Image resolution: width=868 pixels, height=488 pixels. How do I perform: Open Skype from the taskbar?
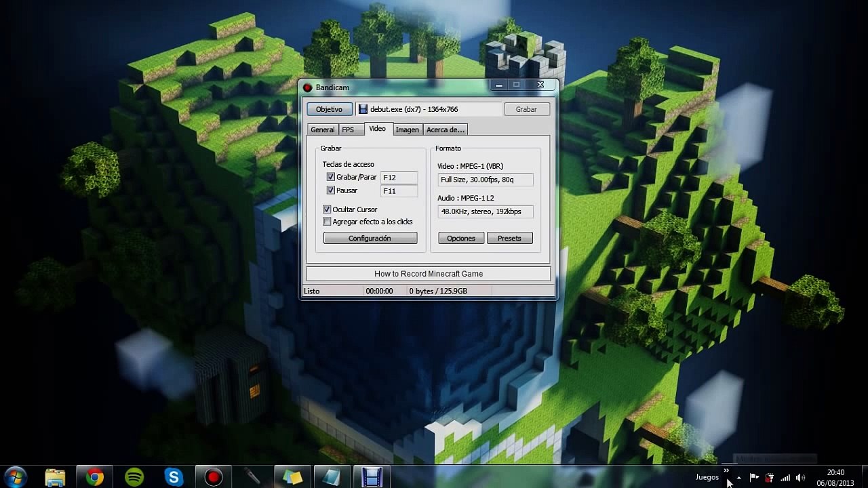(174, 477)
